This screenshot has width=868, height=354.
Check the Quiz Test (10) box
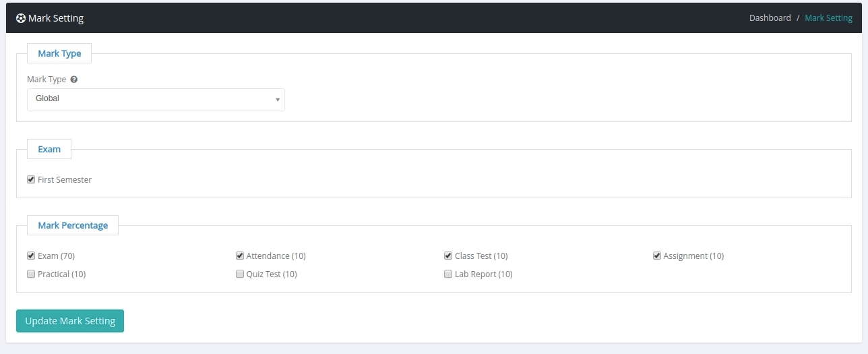[240, 274]
